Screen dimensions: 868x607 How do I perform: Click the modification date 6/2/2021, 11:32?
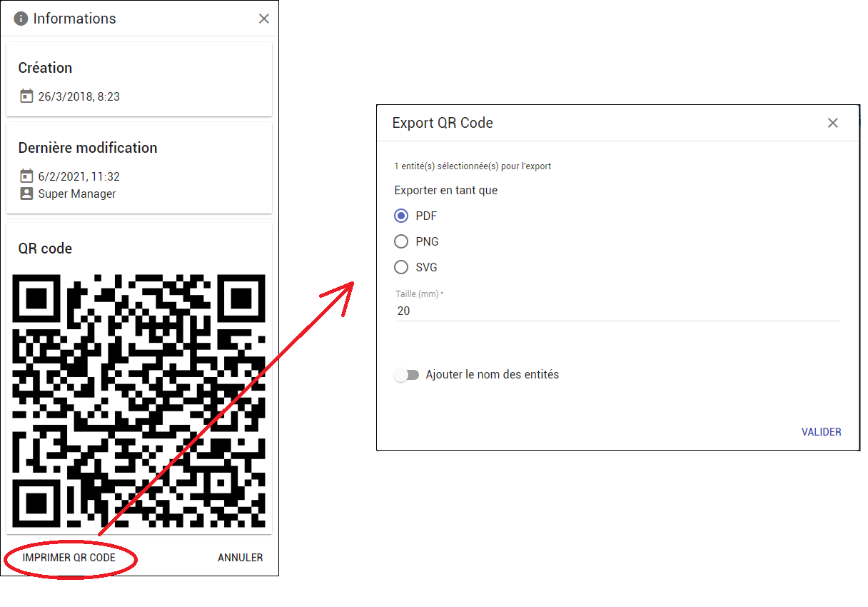(79, 176)
